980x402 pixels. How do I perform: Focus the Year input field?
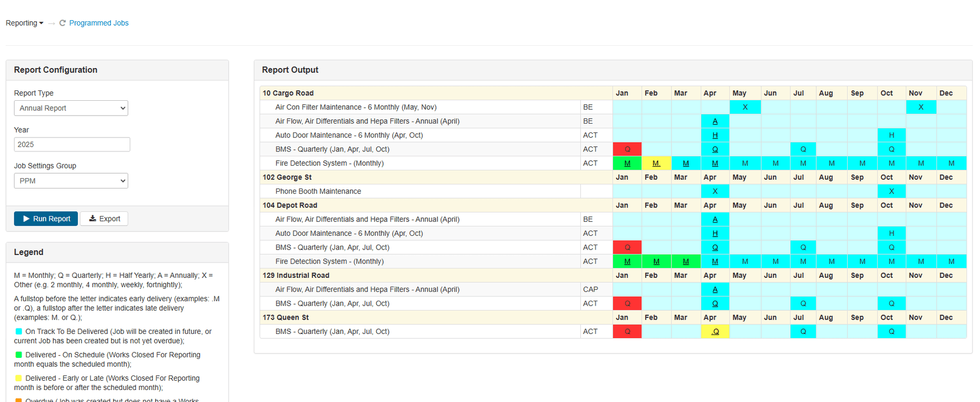(72, 144)
